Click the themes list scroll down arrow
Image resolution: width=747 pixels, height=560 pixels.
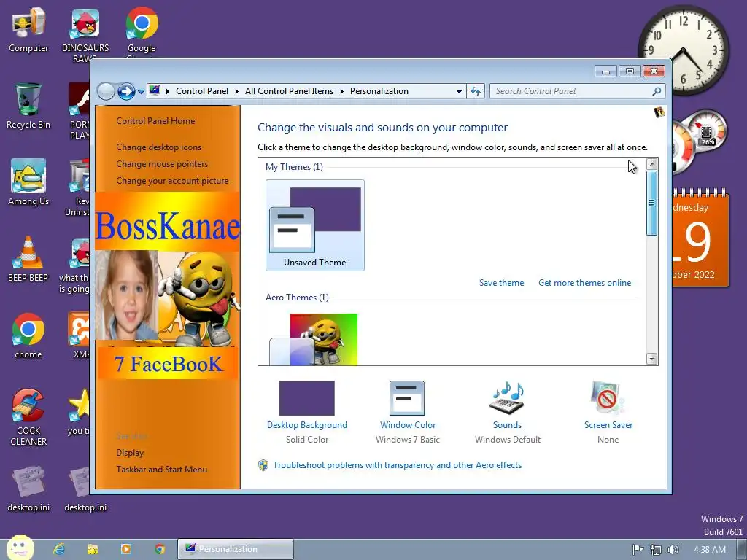pyautogui.click(x=651, y=359)
